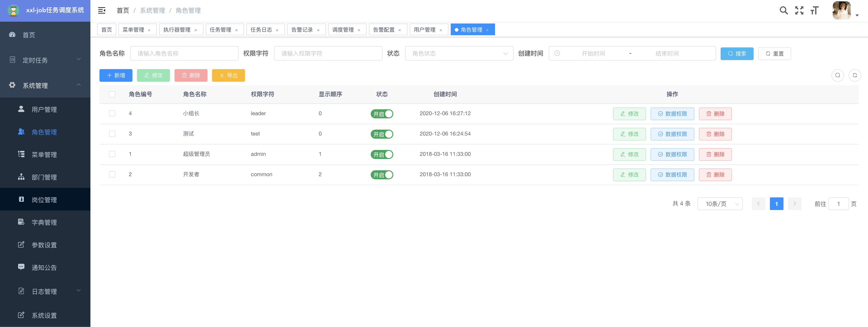Toggle fullscreen mode icon in header
This screenshot has height=327, width=868.
click(799, 10)
